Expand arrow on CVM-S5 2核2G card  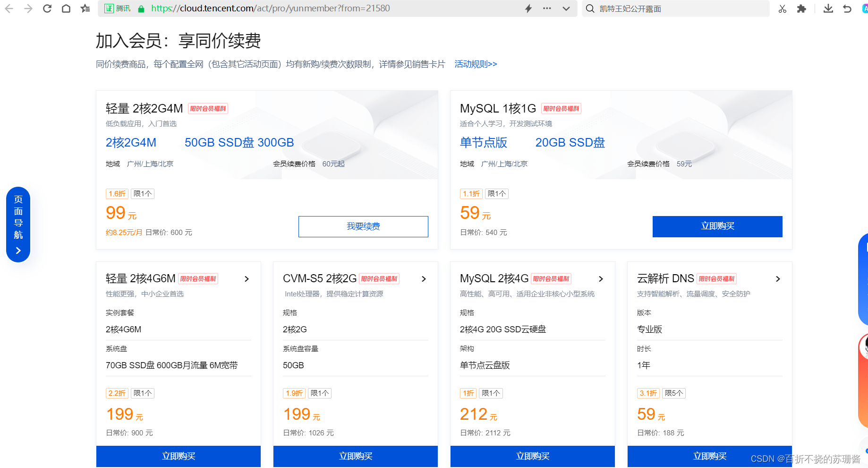[424, 279]
